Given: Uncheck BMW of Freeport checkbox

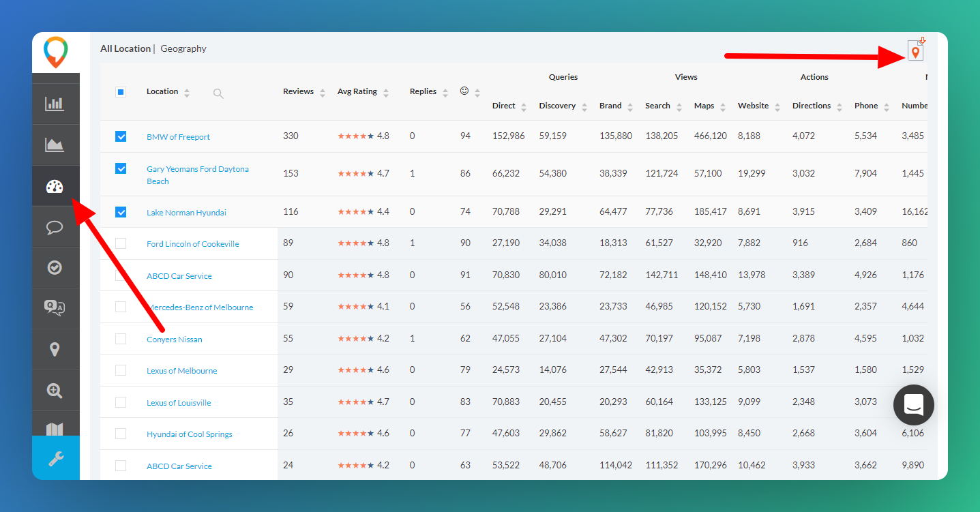Looking at the screenshot, I should tap(121, 136).
